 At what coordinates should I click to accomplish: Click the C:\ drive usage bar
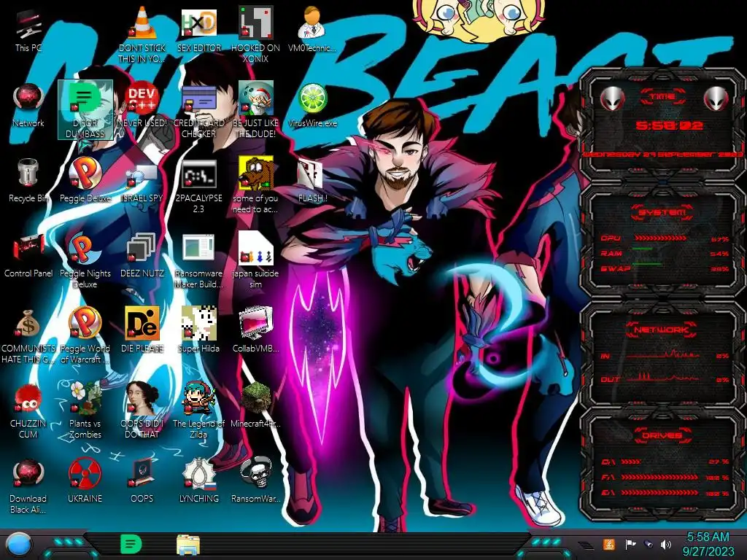[631, 462]
